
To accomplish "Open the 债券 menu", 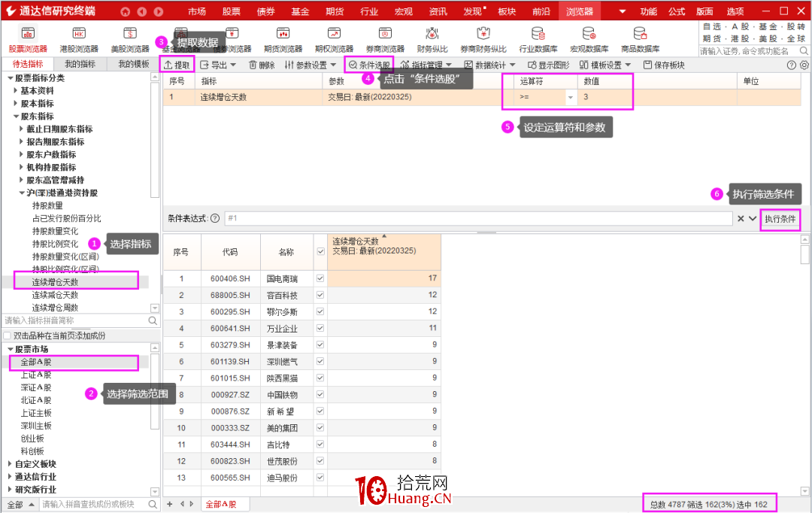I will 265,11.
